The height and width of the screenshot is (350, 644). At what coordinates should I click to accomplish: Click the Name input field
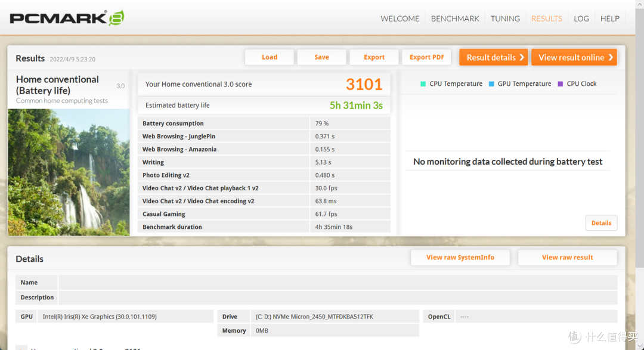(338, 283)
